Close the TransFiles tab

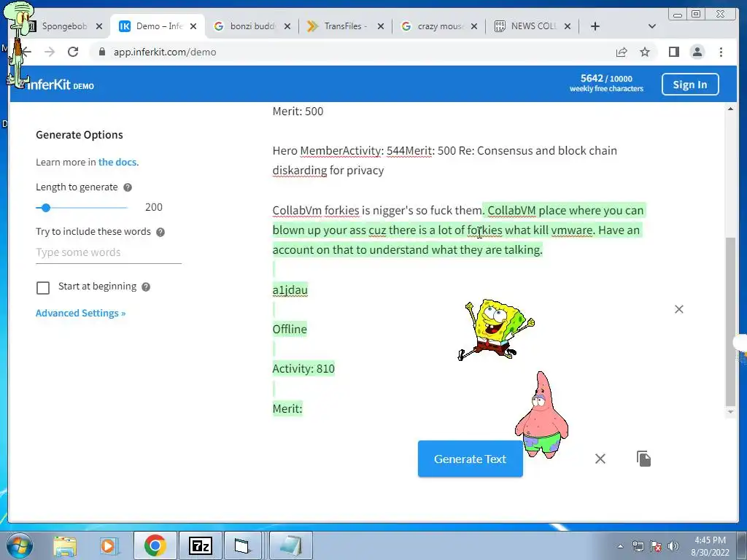pos(381,27)
